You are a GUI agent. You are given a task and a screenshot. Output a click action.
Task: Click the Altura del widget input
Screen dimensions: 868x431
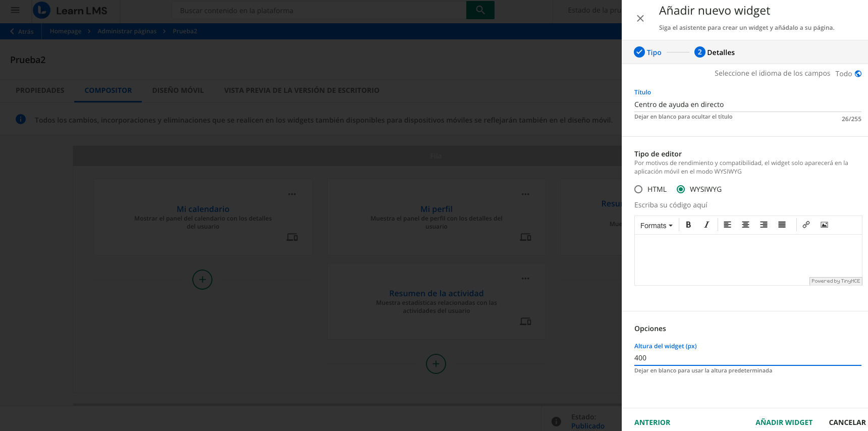click(747, 358)
